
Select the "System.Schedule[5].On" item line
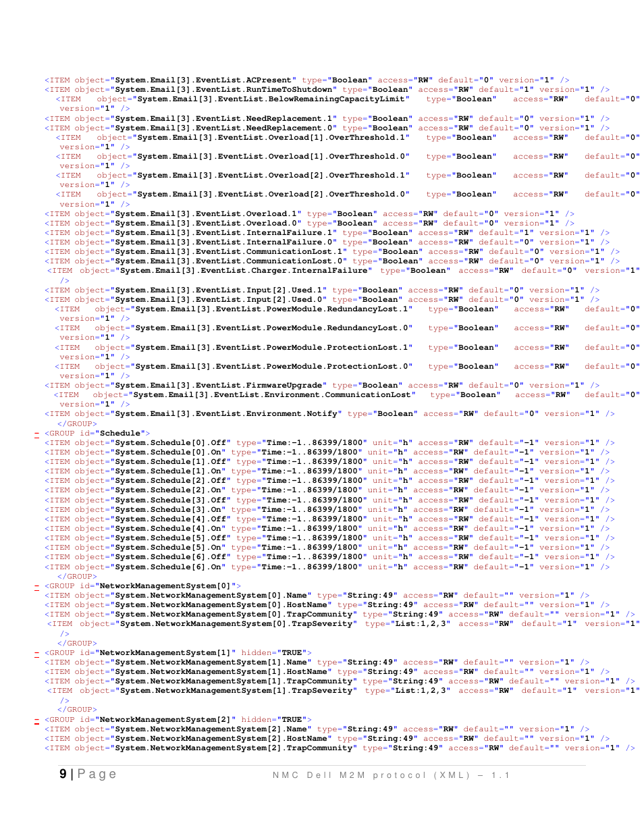327,547
